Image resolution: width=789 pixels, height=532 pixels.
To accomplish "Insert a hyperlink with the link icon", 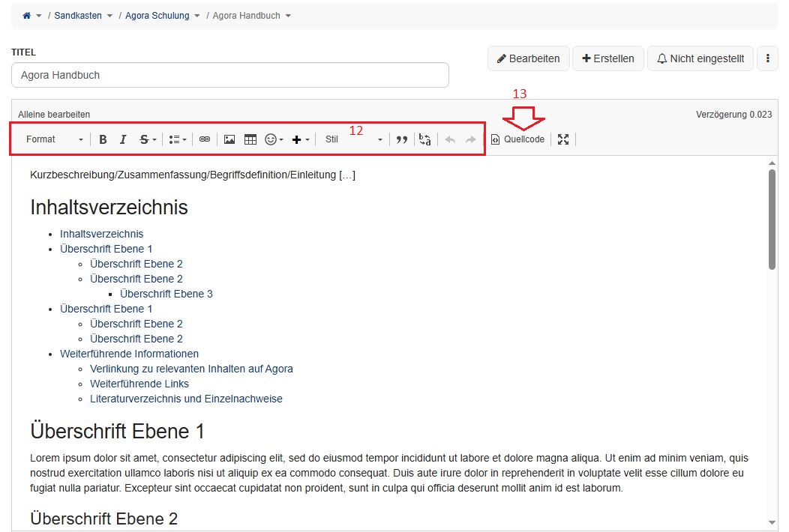I will tap(205, 139).
